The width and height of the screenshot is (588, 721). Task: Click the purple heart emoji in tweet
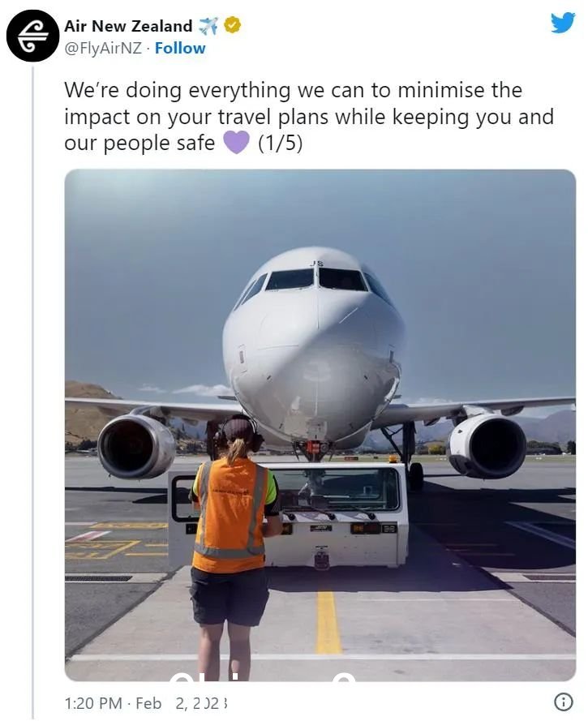(x=236, y=143)
